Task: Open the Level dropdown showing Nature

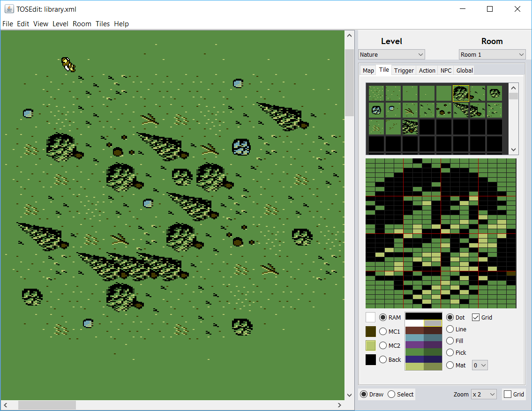Action: pos(391,54)
